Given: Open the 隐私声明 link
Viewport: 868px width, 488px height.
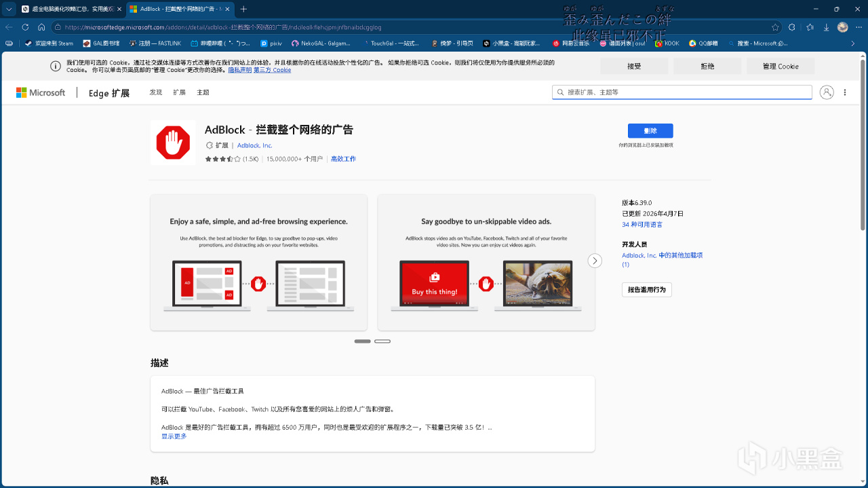Looking at the screenshot, I should [240, 70].
